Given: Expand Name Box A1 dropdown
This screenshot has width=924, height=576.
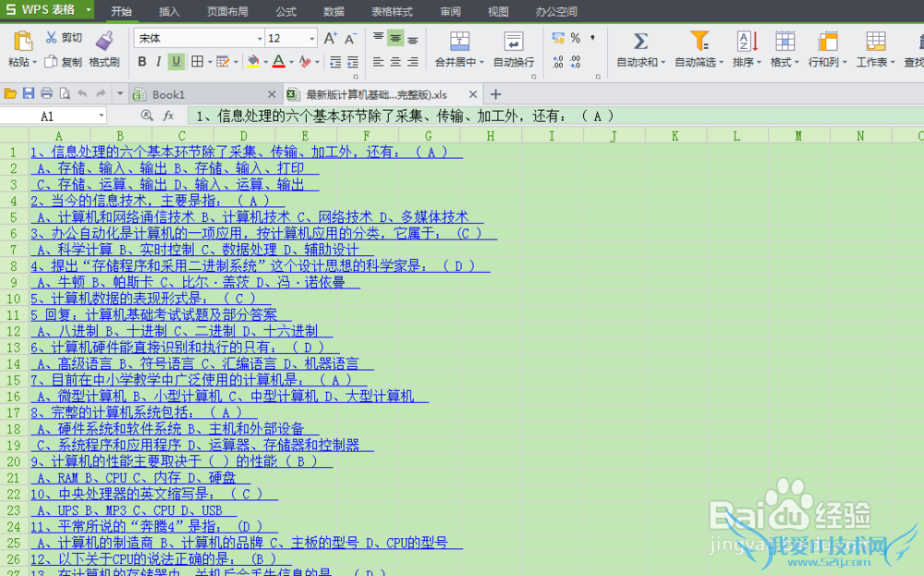Looking at the screenshot, I should tap(102, 116).
